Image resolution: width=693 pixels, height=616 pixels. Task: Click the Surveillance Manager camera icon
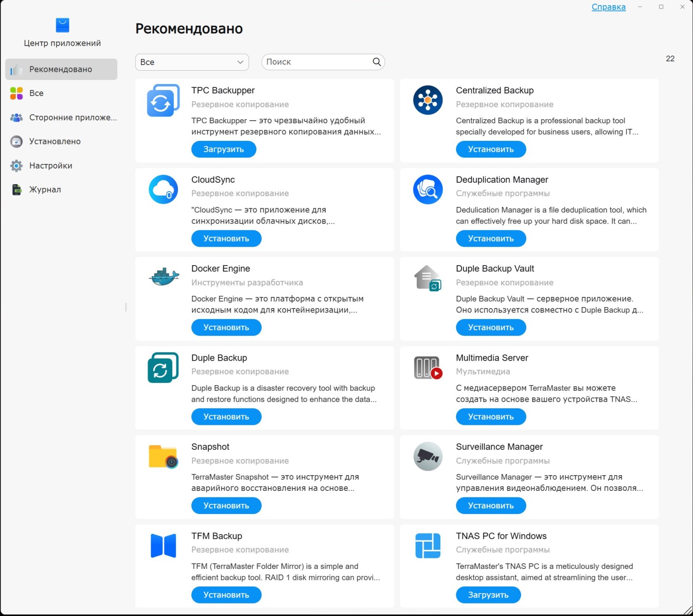pyautogui.click(x=428, y=456)
